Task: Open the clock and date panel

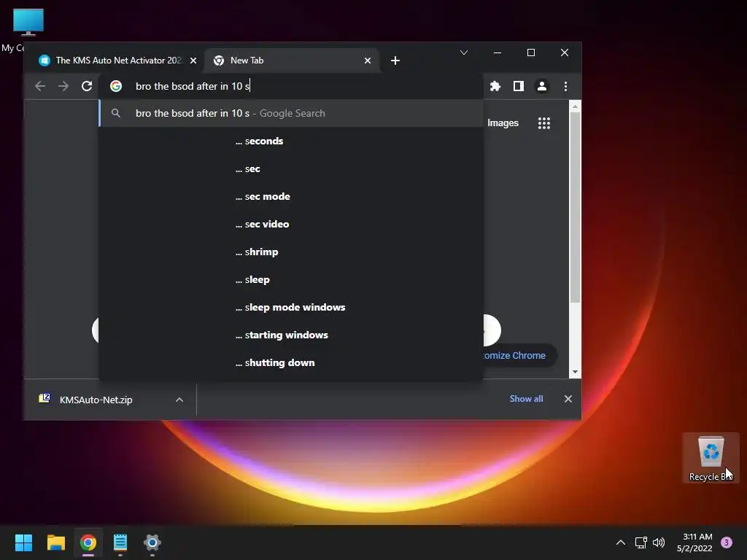Action: (694, 542)
